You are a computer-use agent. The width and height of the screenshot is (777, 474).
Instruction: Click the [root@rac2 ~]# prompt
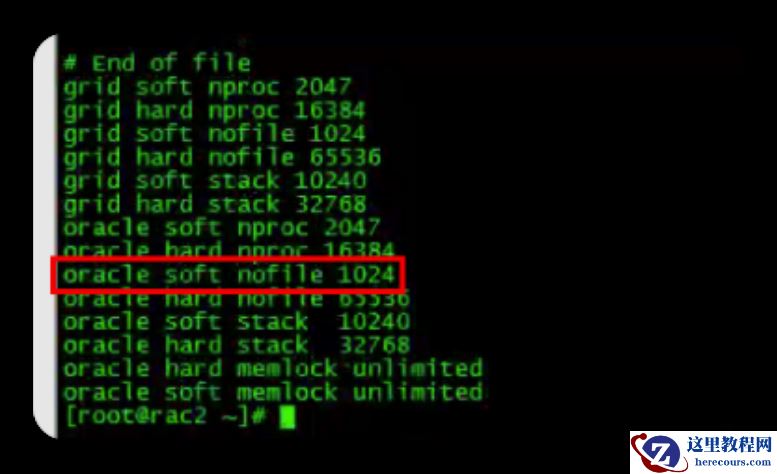[x=166, y=416]
